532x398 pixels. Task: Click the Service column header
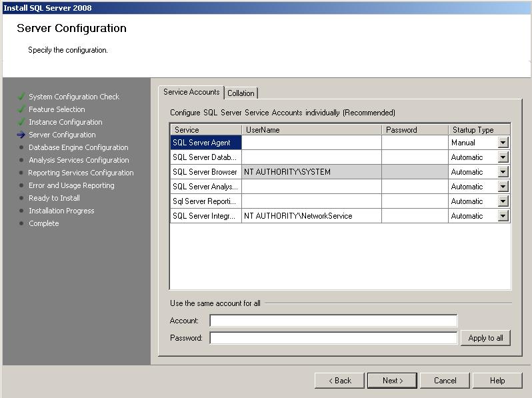205,129
